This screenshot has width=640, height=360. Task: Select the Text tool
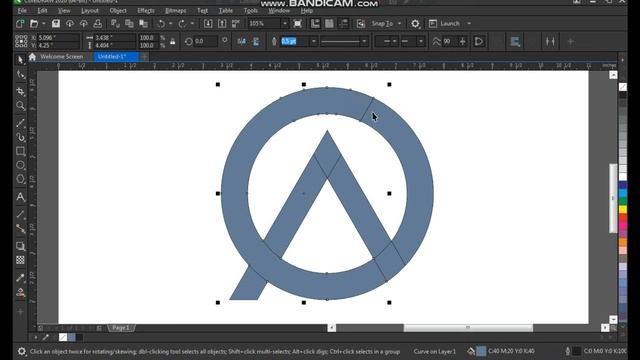pos(20,197)
